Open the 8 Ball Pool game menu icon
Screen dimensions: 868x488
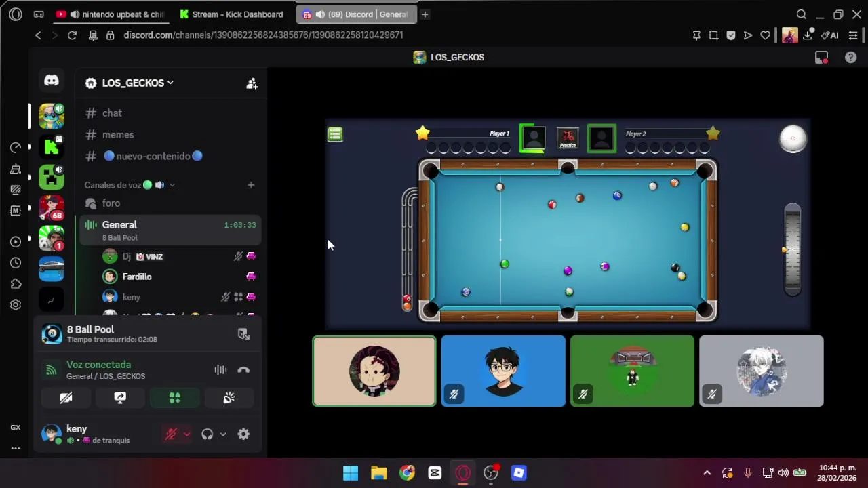click(335, 134)
